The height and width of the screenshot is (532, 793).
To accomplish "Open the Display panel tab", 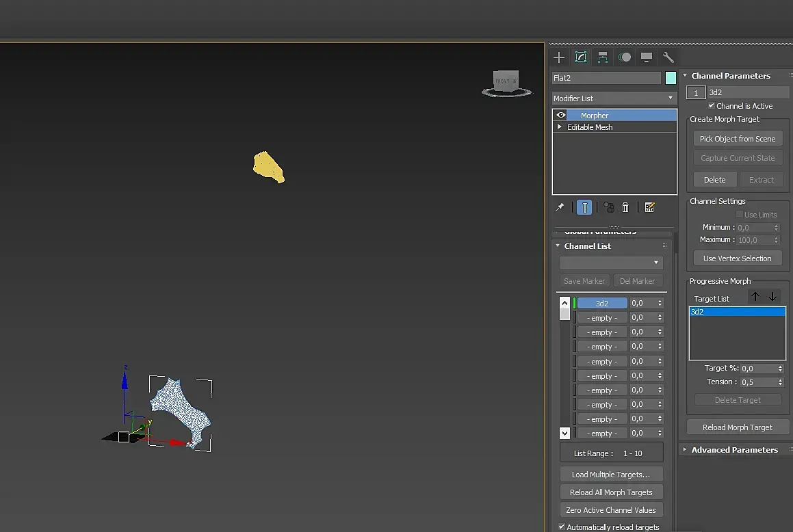I will click(x=647, y=57).
